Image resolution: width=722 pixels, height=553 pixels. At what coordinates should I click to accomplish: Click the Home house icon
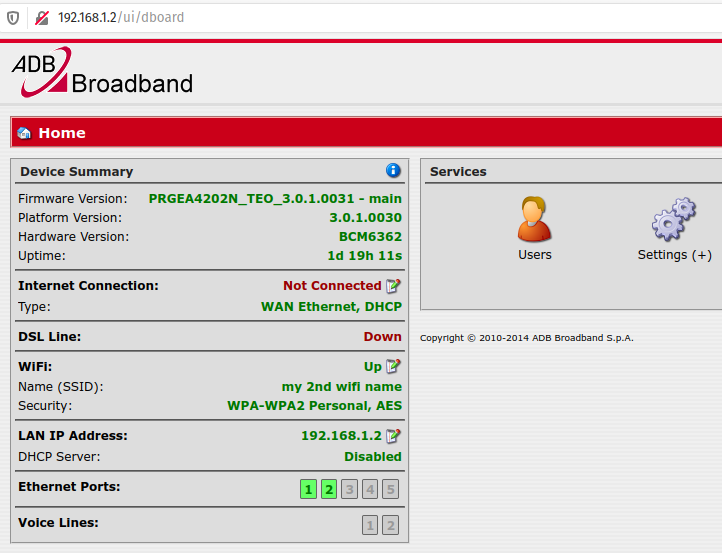24,133
